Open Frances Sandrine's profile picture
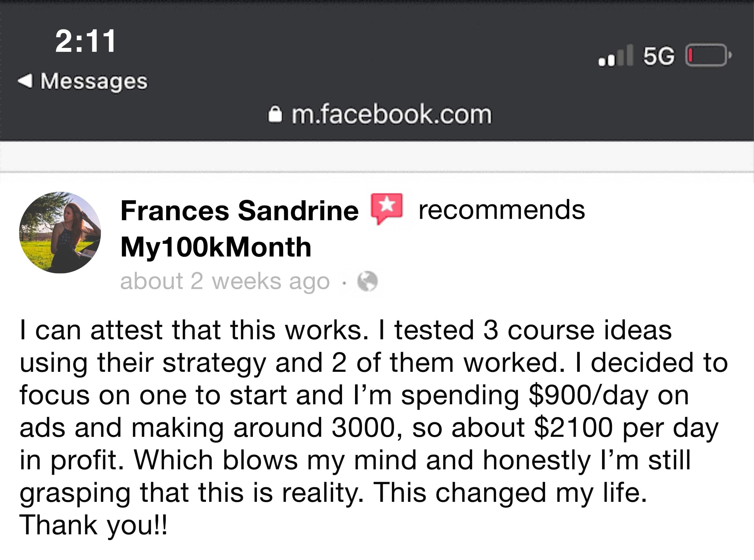 click(x=60, y=233)
